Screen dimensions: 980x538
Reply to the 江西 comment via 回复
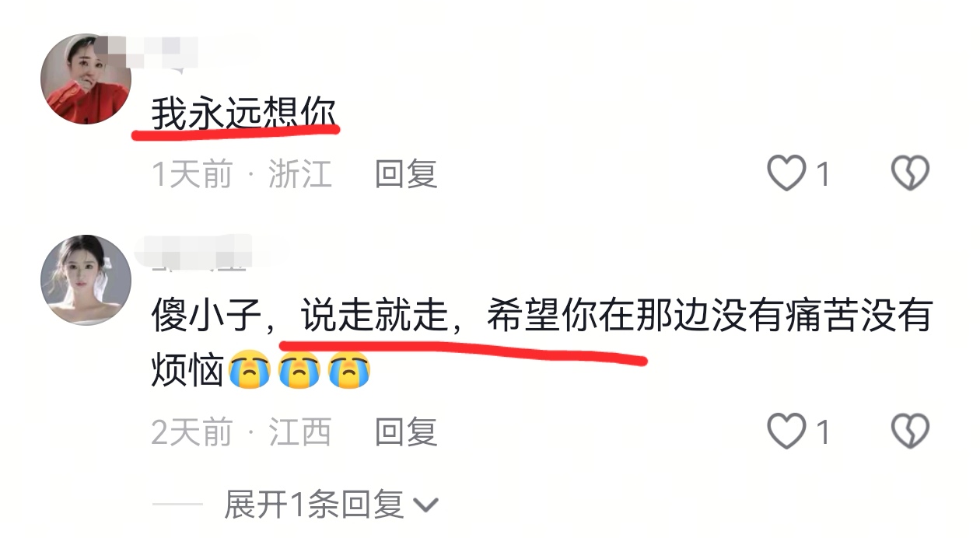click(x=406, y=431)
